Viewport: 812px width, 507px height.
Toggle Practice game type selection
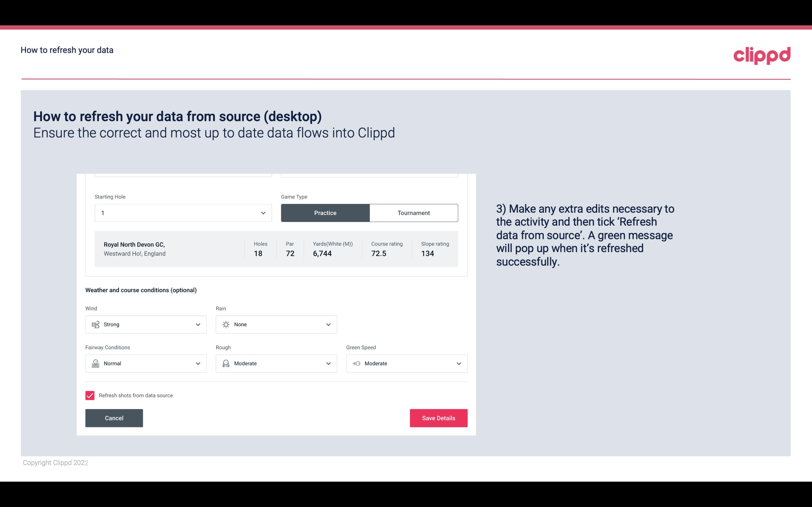coord(325,213)
